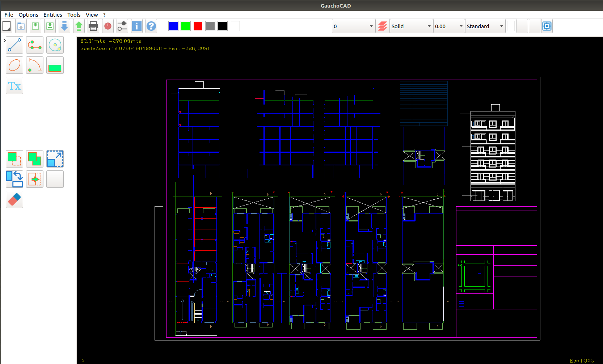The width and height of the screenshot is (603, 364).
Task: Activate the Eraser tool
Action: (14, 199)
